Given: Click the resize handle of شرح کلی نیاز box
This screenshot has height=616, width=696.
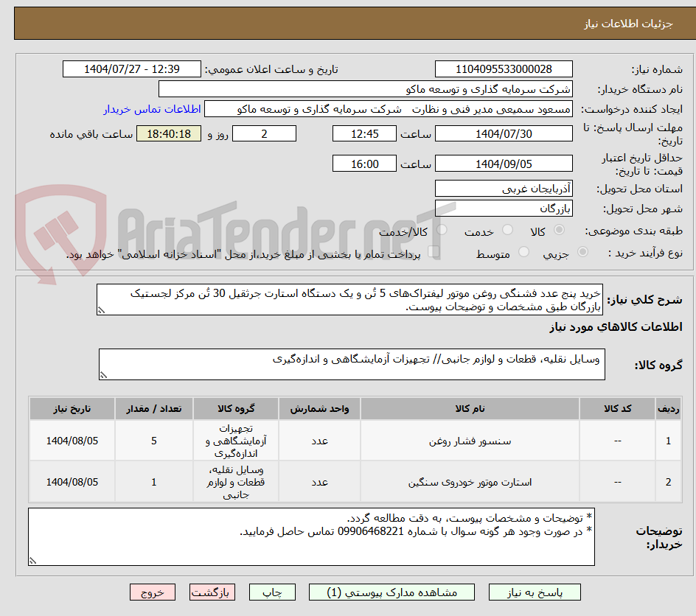Looking at the screenshot, I should coord(101,310).
